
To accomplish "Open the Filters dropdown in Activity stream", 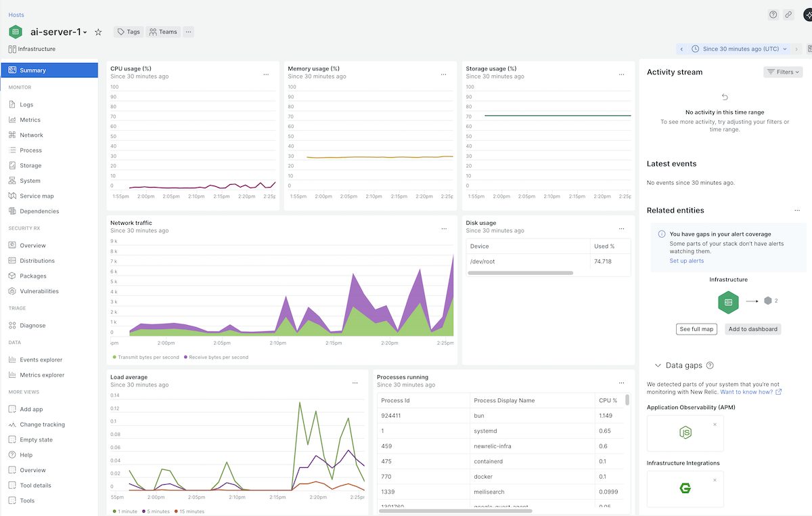I will point(783,72).
